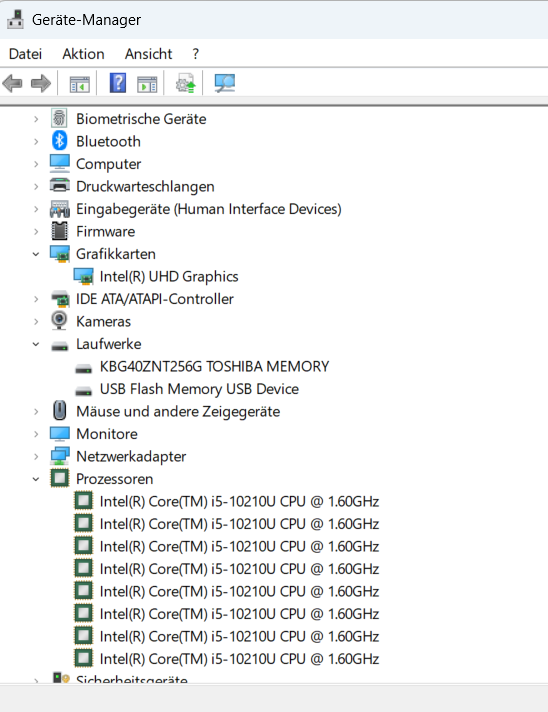Screen dimensions: 548x712
Task: Click scan for hardware changes icon
Action: pyautogui.click(x=225, y=84)
